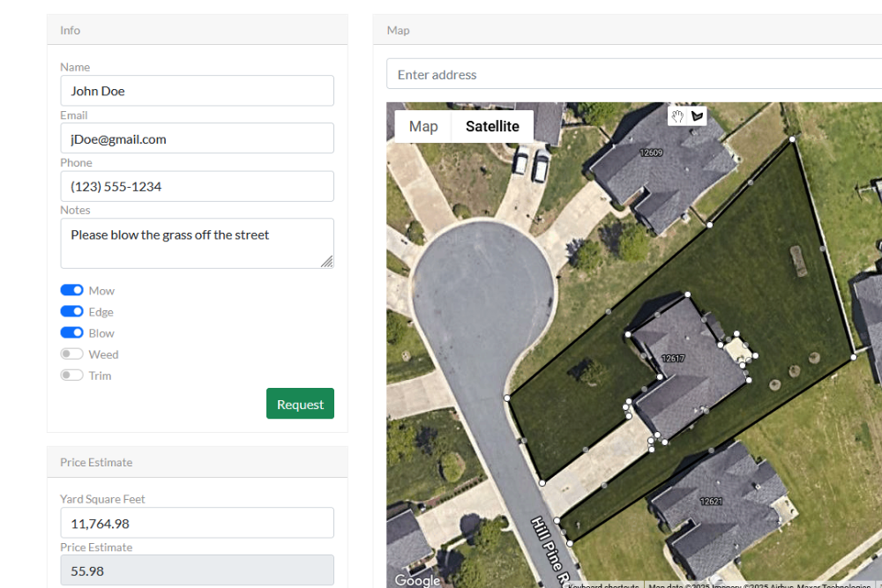Image resolution: width=882 pixels, height=588 pixels.
Task: Click house number 12621 map label
Action: coord(711,502)
